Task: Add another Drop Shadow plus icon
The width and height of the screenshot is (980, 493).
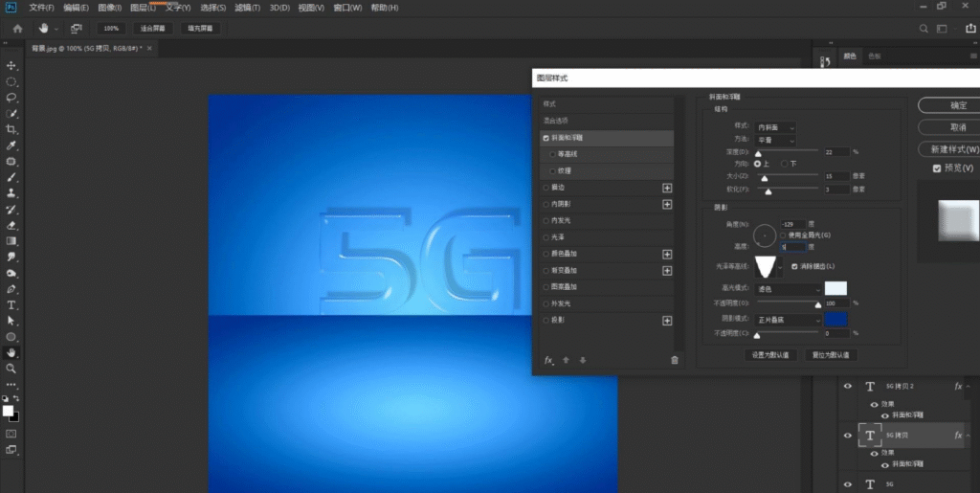Action: tap(667, 321)
